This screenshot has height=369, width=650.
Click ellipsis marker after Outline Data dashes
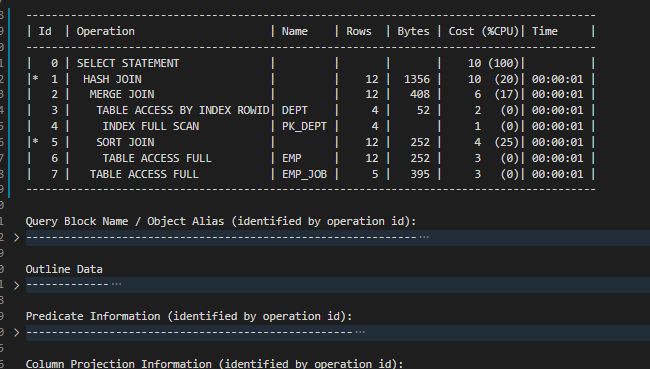click(x=116, y=284)
